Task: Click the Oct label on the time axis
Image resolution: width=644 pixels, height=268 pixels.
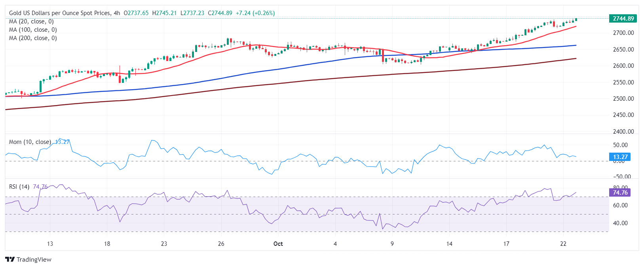Action: coord(278,243)
